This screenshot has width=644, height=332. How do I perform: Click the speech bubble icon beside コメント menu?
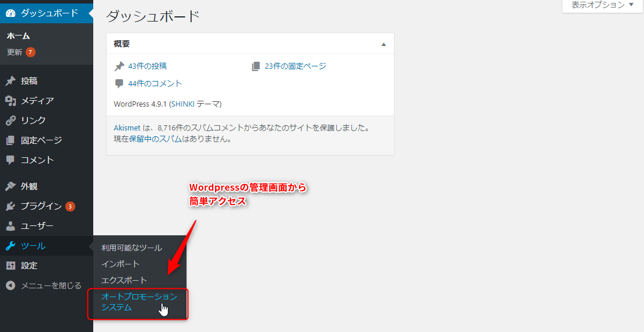[x=10, y=160]
